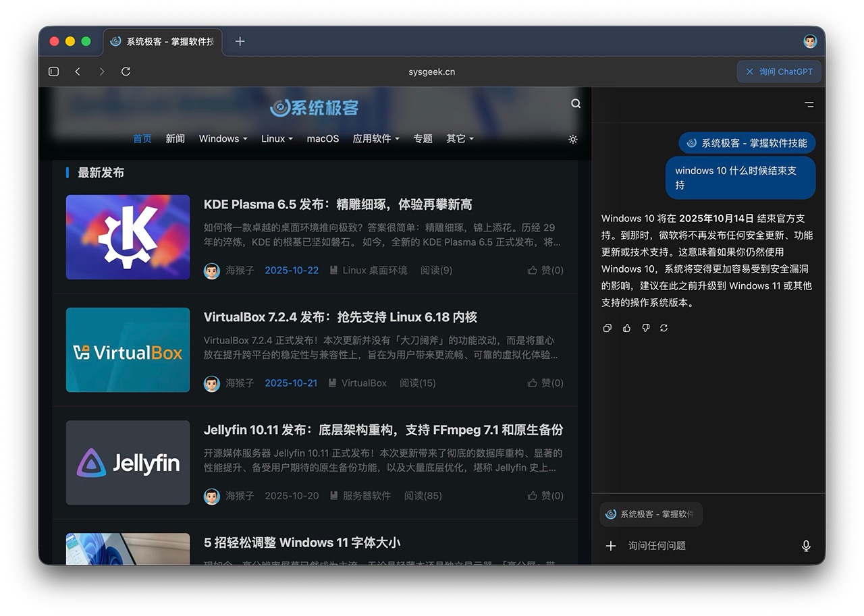
Task: Regenerate the ChatGPT response
Action: coord(664,328)
